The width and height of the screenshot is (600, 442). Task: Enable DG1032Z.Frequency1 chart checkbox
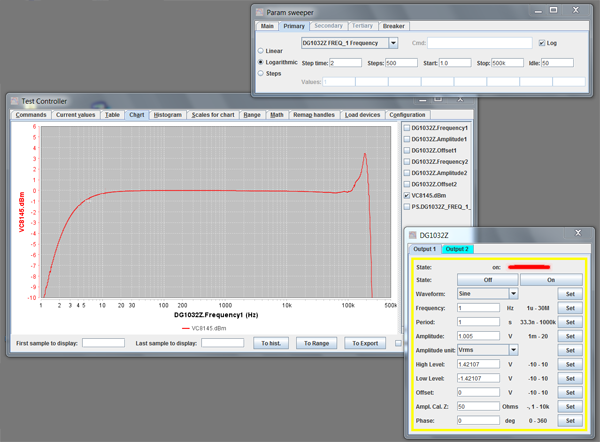(407, 128)
